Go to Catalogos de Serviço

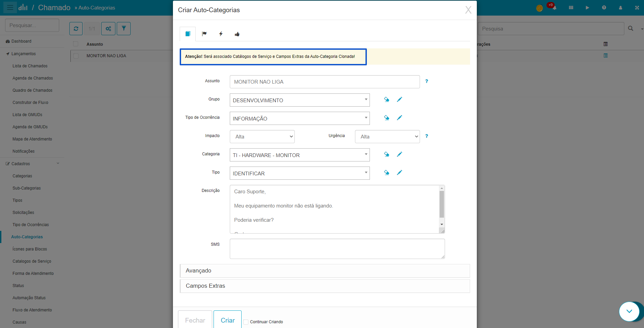tap(32, 261)
